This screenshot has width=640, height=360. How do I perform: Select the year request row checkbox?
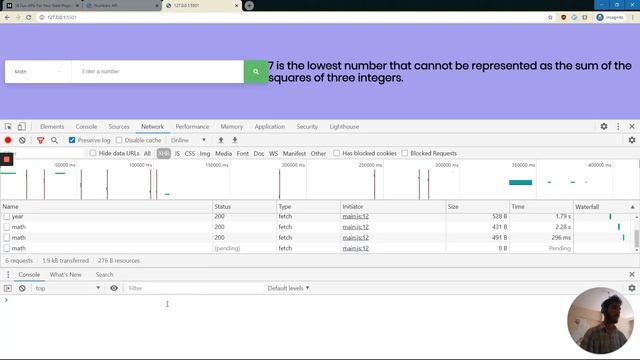7,216
